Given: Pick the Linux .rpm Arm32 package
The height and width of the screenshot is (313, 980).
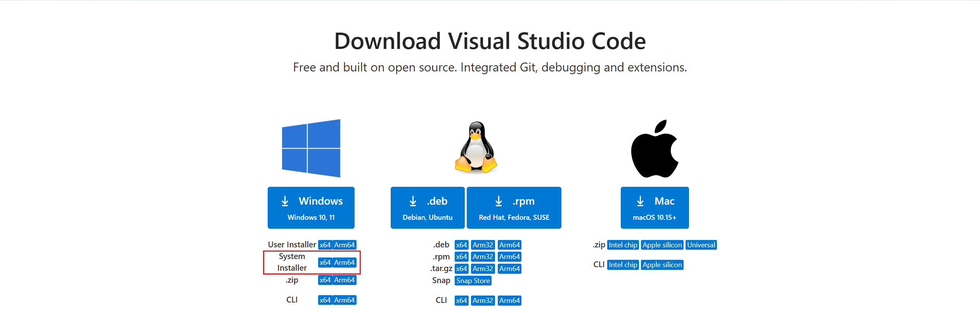Looking at the screenshot, I should 483,257.
